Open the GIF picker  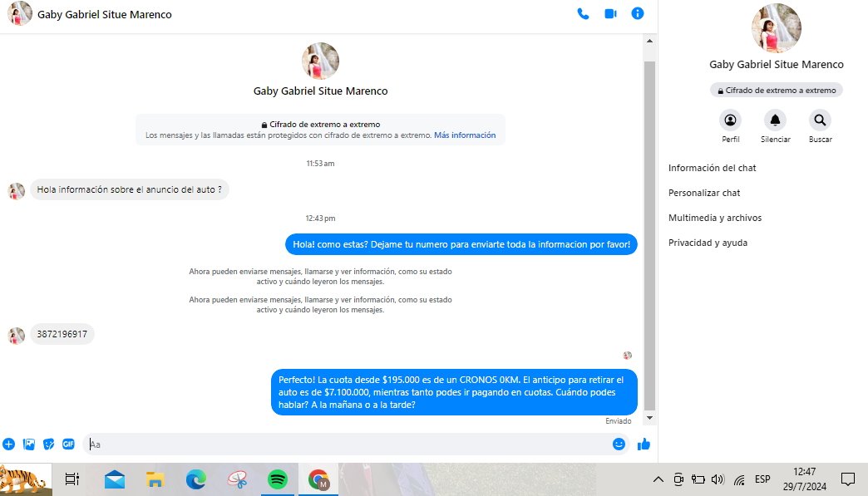click(68, 444)
